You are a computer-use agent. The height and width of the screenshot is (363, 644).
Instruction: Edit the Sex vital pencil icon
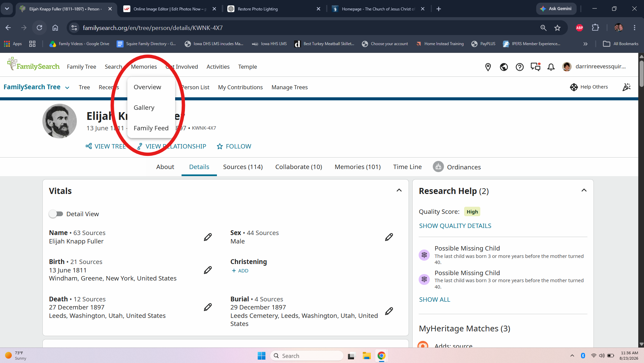[389, 237]
